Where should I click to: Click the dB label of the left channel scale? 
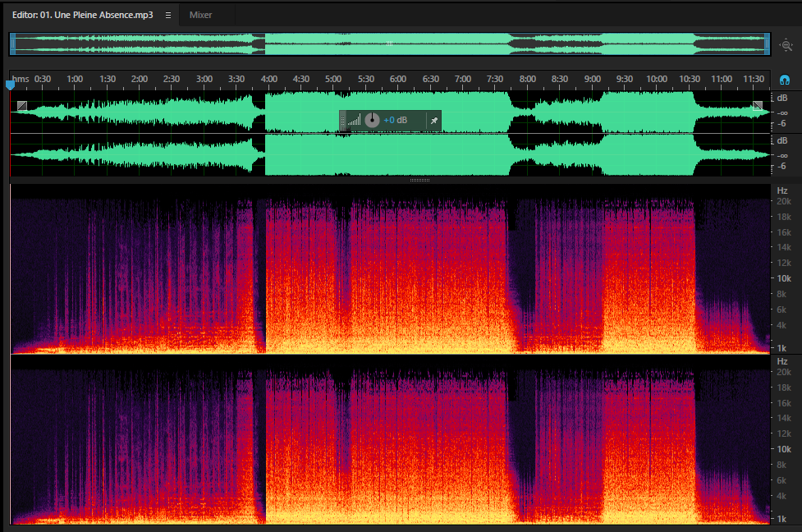tap(782, 99)
